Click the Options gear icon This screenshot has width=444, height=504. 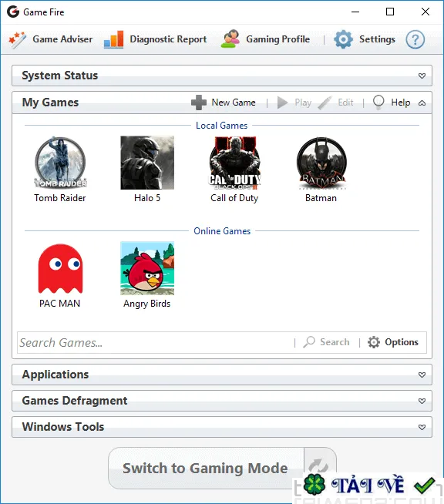(x=374, y=342)
